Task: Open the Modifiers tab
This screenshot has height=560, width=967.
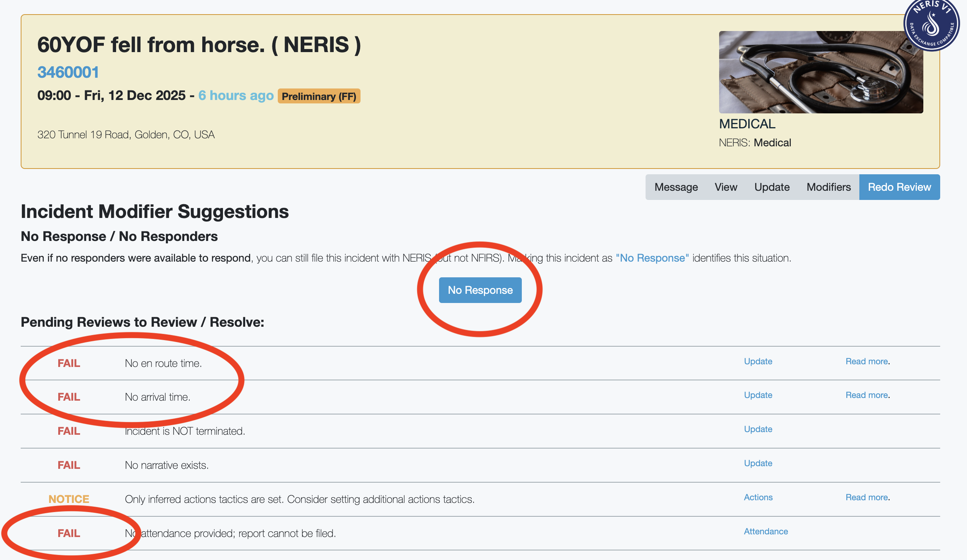Action: pos(828,187)
